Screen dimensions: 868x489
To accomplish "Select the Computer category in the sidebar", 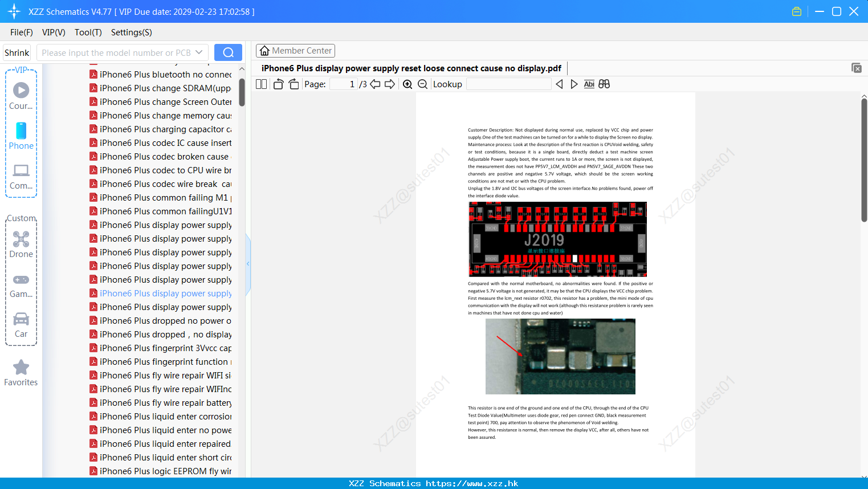I will click(x=21, y=176).
